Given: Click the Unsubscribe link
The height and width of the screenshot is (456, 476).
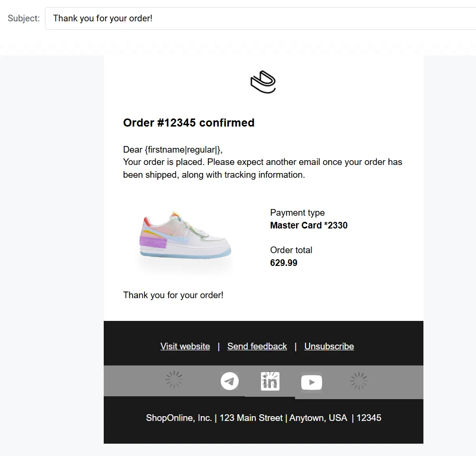Looking at the screenshot, I should click(x=329, y=346).
